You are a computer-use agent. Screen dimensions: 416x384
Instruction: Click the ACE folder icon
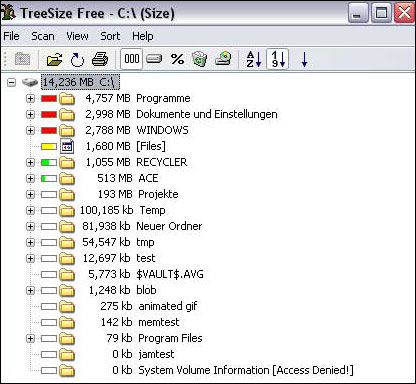[67, 178]
